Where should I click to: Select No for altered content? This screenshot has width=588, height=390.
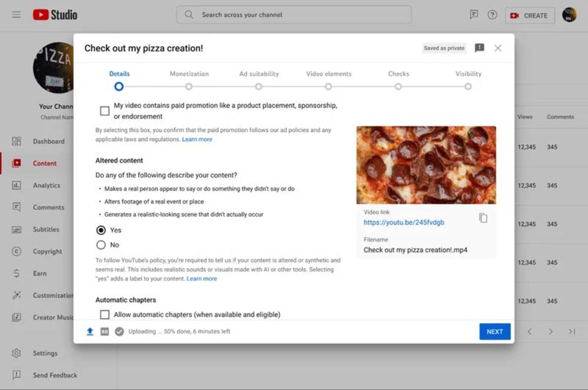tap(101, 245)
